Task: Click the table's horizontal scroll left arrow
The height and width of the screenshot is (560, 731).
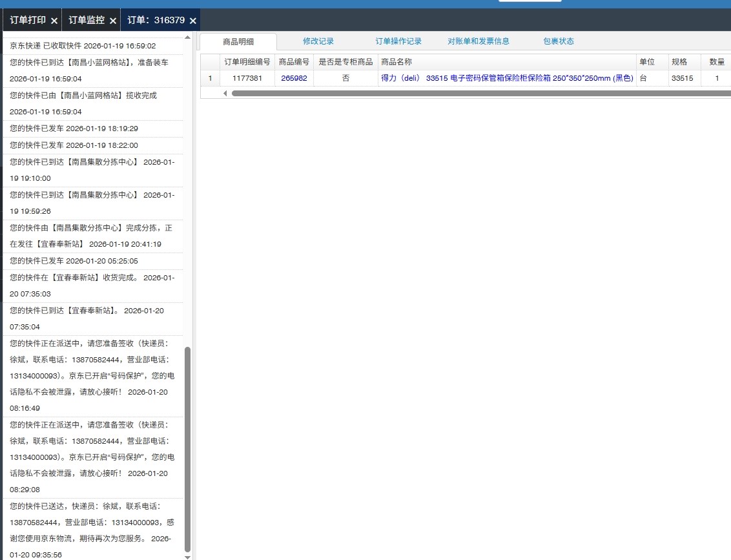Action: 225,93
